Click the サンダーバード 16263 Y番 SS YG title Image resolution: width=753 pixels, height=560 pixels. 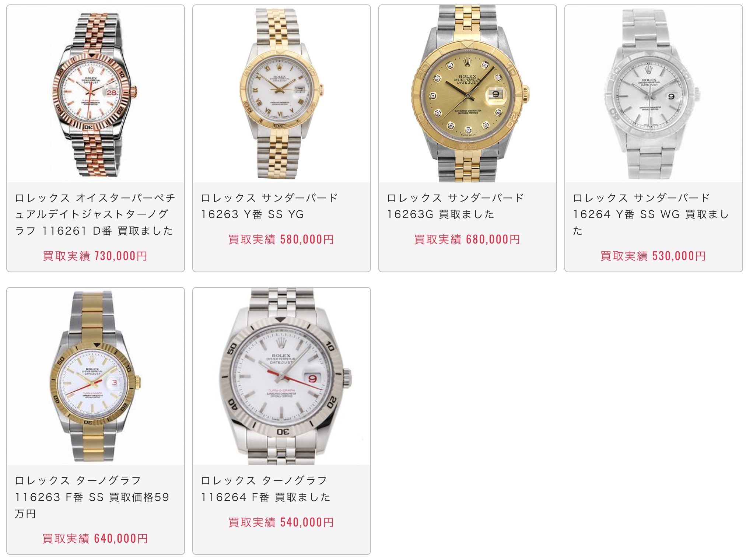tap(269, 206)
